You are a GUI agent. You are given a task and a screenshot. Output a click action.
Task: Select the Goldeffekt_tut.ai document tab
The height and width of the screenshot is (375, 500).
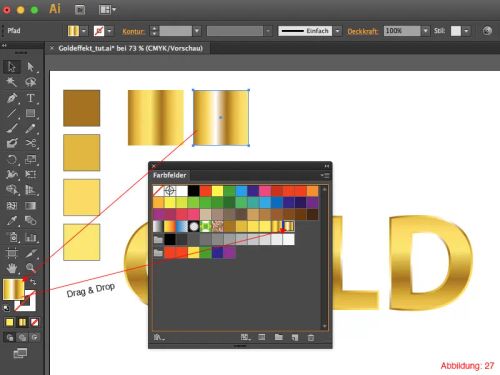(x=130, y=48)
